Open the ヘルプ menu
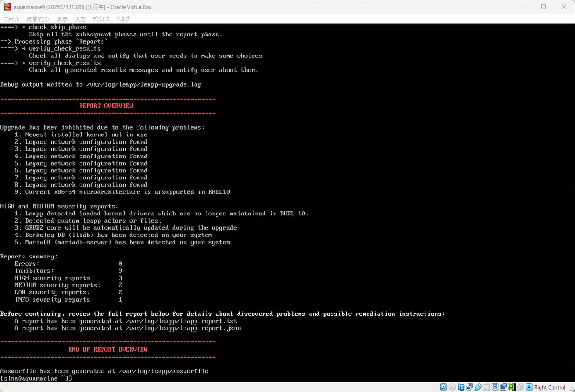The width and height of the screenshot is (575, 392). click(x=123, y=19)
